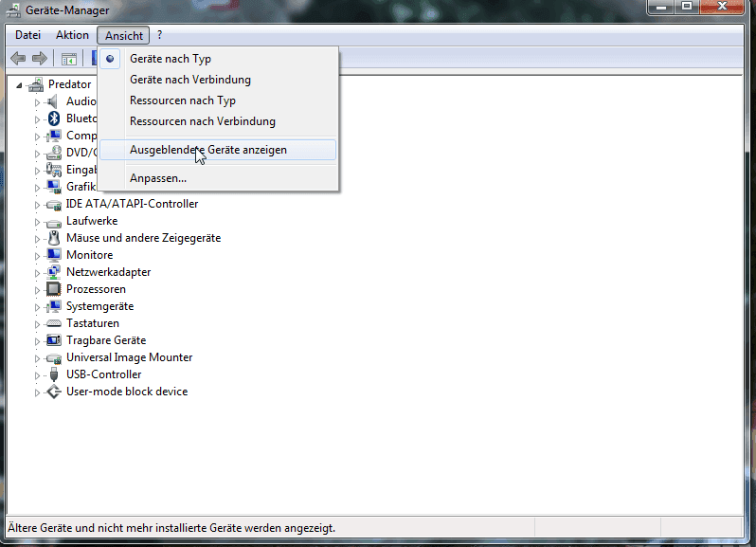This screenshot has height=547, width=756.
Task: Click the mouse icon beside Mäuse und andere Zeigegeräte
Action: 53,238
